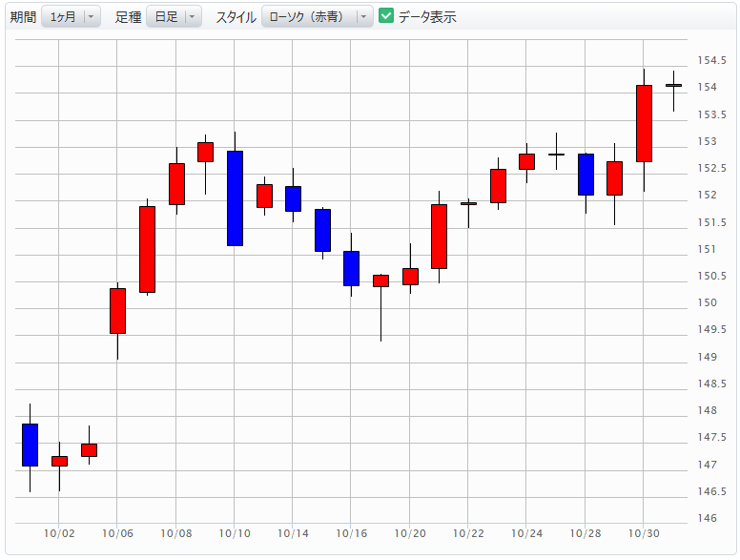Screen dimensions: 740x560
Task: Click the red candle at 10/08
Action: click(x=176, y=183)
